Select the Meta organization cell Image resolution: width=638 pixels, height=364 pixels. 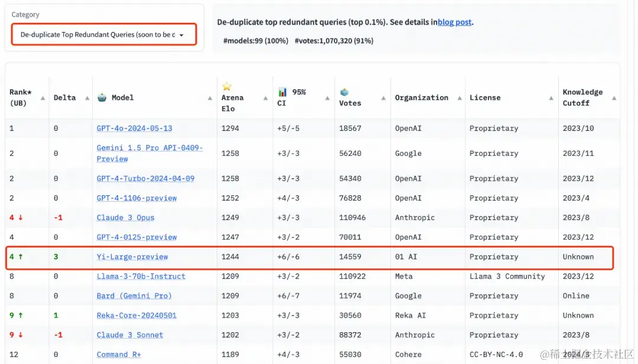pyautogui.click(x=403, y=276)
